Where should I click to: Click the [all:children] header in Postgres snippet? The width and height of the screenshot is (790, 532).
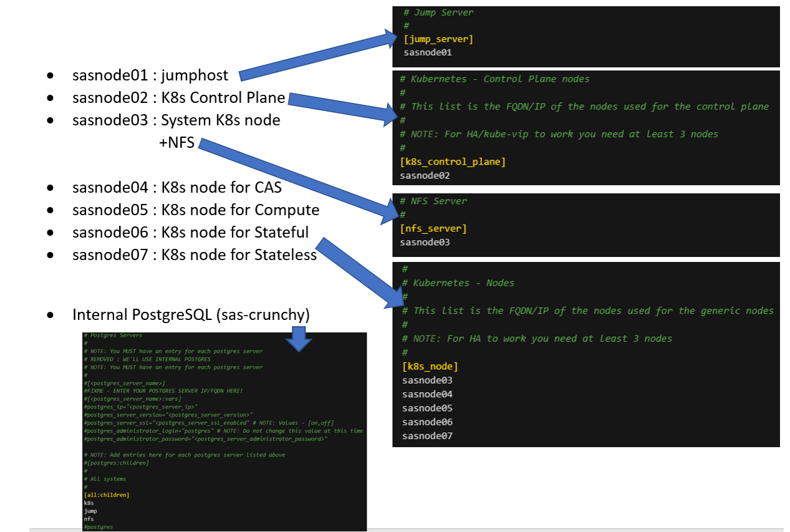(107, 495)
